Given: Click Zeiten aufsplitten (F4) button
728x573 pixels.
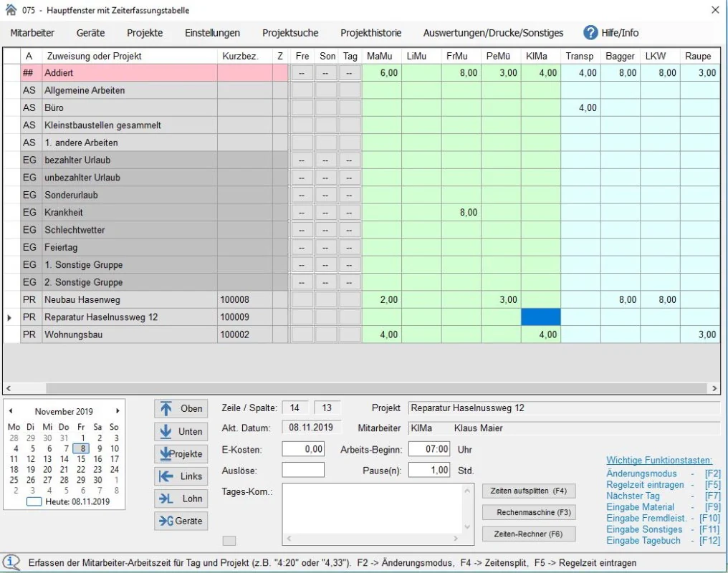Looking at the screenshot, I should [529, 491].
